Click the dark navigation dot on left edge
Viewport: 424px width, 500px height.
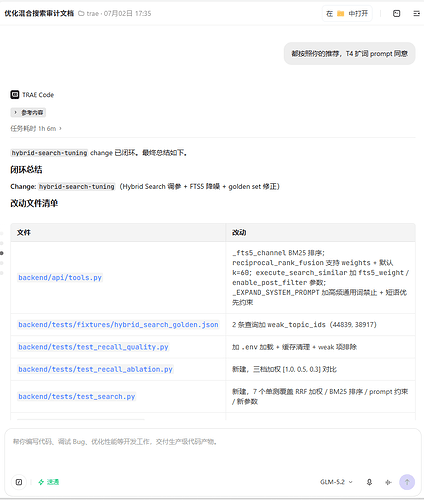tap(2, 253)
